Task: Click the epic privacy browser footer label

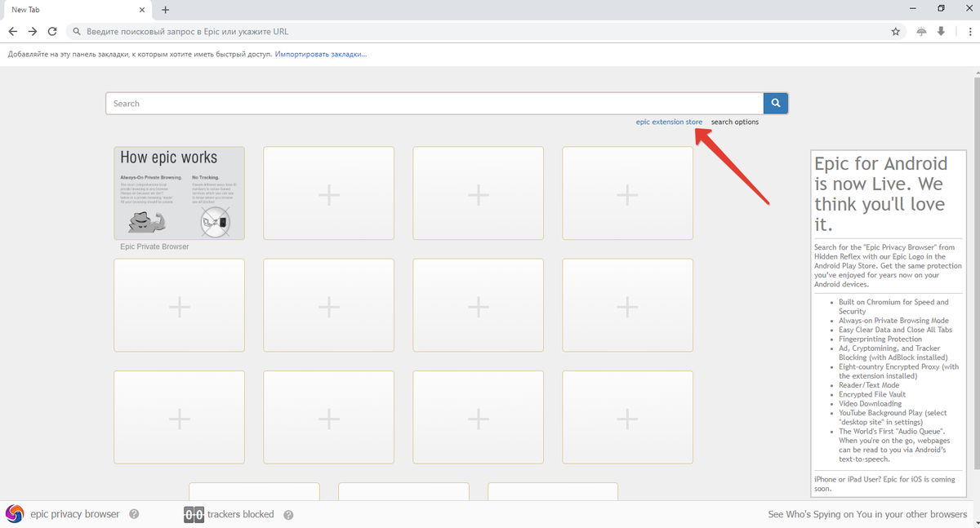Action: pyautogui.click(x=75, y=514)
